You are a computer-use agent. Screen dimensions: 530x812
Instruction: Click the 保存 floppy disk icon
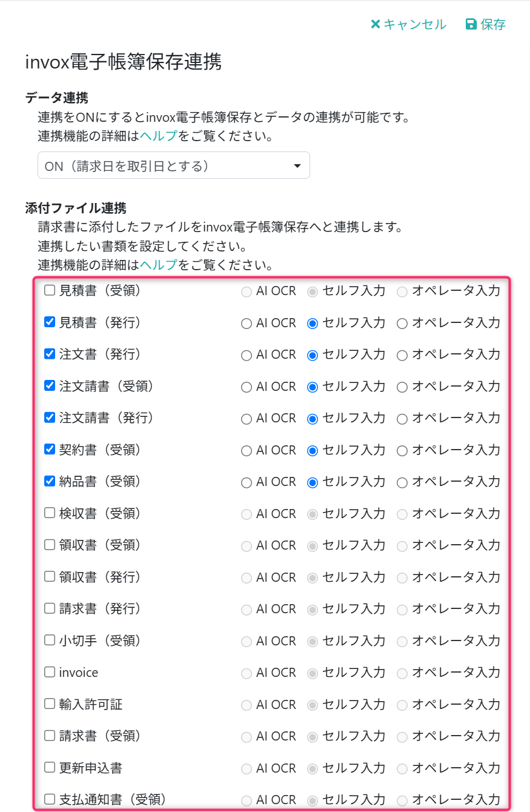coord(471,24)
